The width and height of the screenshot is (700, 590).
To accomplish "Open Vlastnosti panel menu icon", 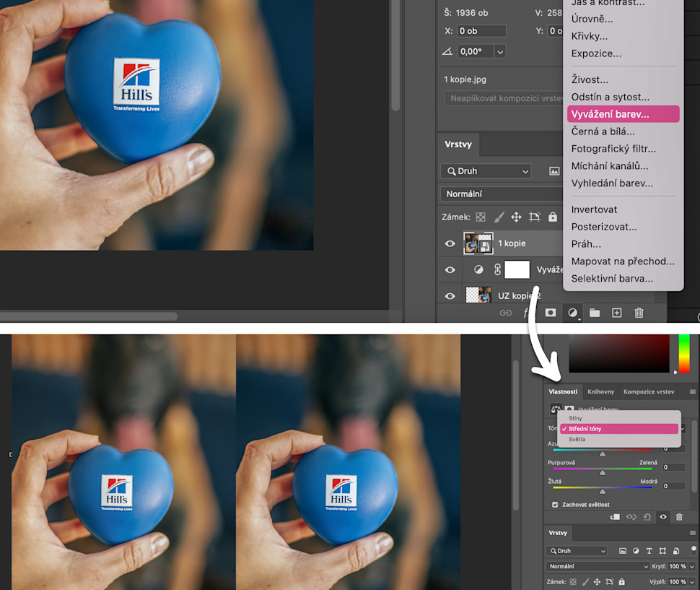I will [692, 391].
